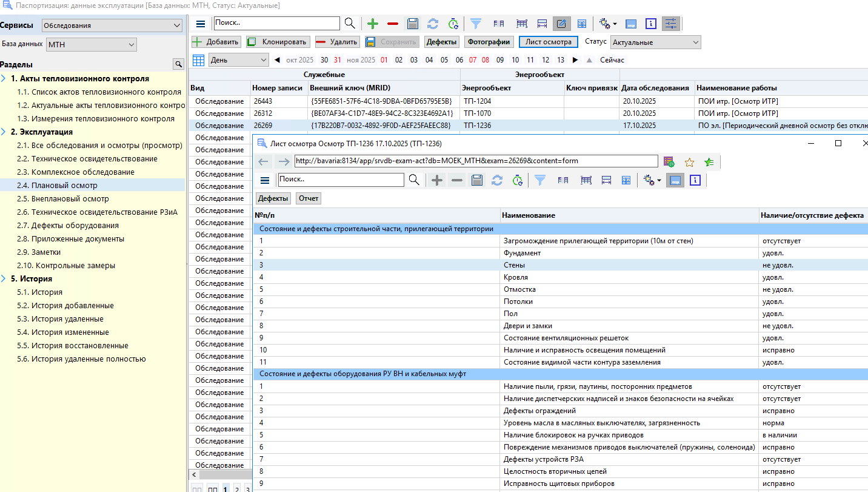Click the search icon above Разделы list

coord(178,64)
